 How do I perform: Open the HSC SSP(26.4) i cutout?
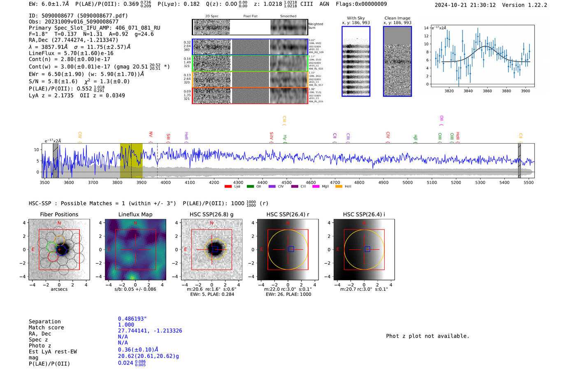[x=364, y=250]
